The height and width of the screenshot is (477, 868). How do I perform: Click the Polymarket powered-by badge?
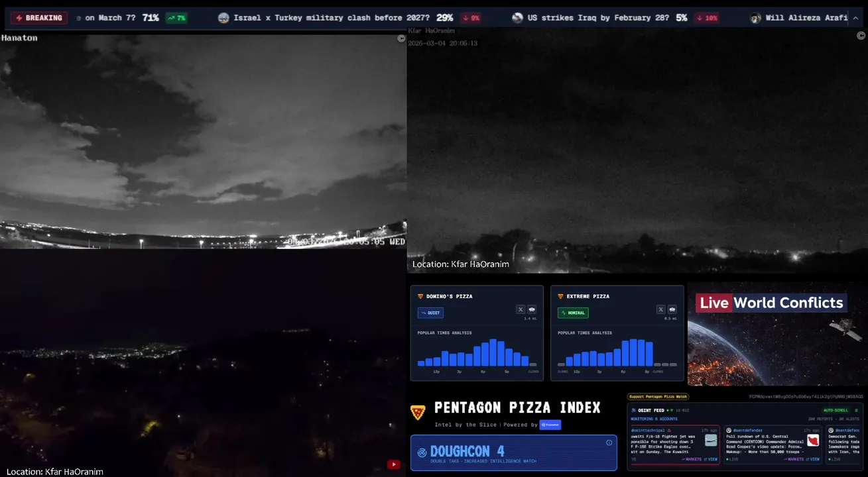pyautogui.click(x=550, y=425)
